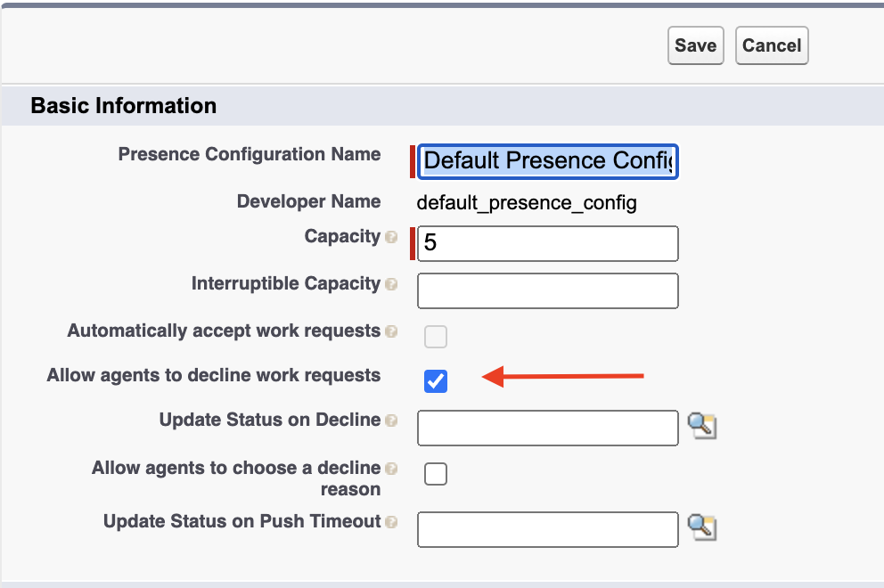Click the Update Status on Push Timeout field
The image size is (884, 588).
(x=547, y=529)
